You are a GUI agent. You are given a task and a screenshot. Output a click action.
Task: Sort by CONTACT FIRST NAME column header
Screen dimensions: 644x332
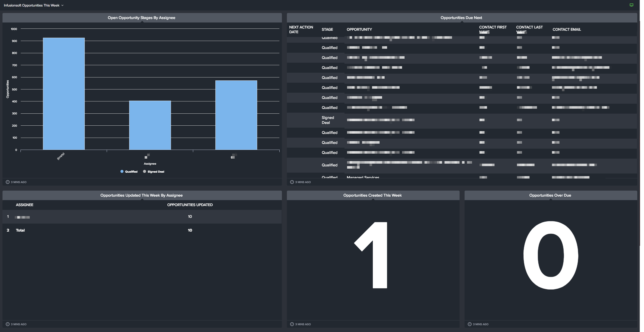click(493, 29)
